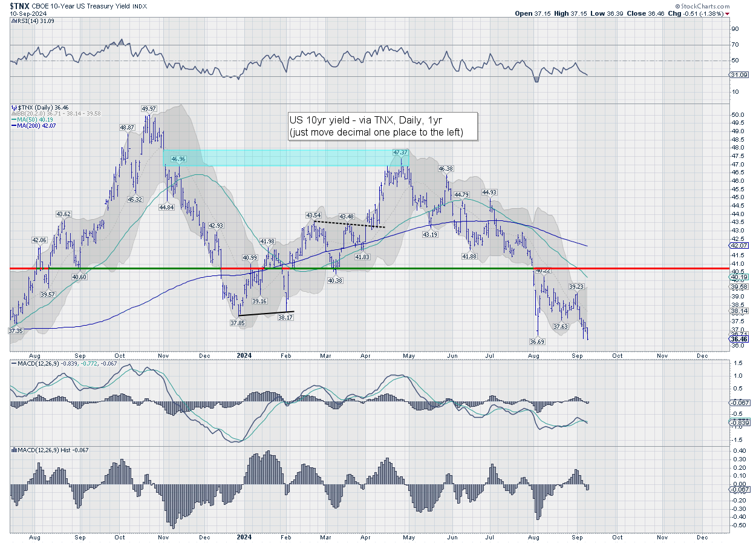Screen dimensions: 756x543
Task: Click the RSI(14) area icon in legend
Action: 13,21
